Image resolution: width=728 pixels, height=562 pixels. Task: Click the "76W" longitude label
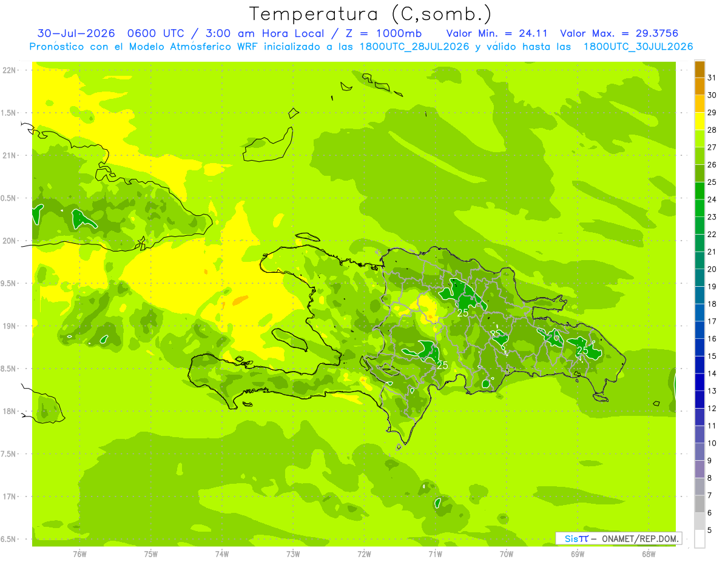tap(79, 554)
